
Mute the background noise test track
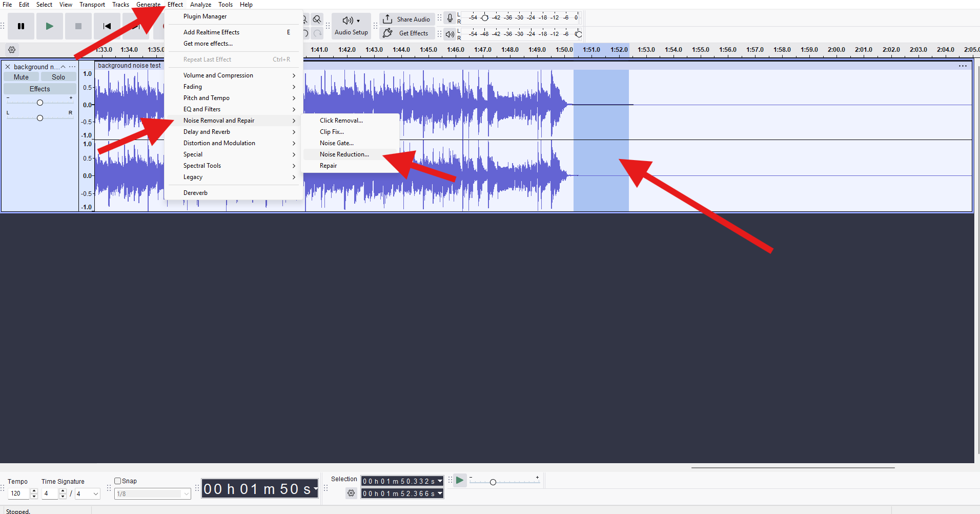[21, 76]
